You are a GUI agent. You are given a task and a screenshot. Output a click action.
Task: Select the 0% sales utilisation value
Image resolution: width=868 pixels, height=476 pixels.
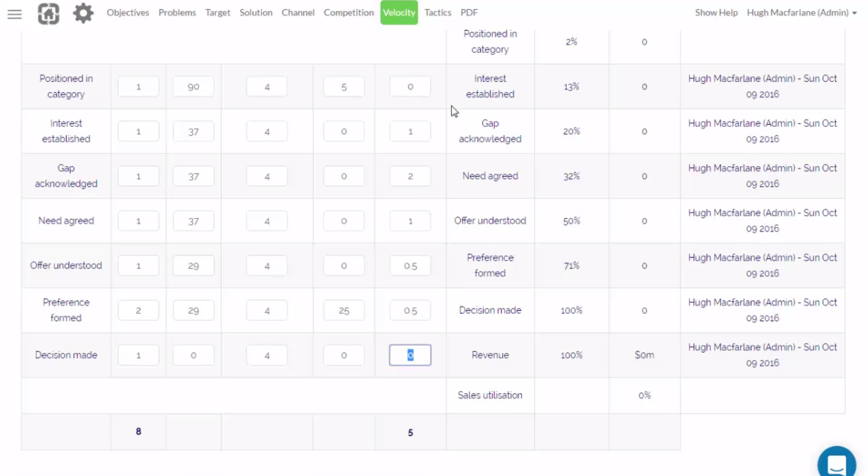click(x=644, y=395)
